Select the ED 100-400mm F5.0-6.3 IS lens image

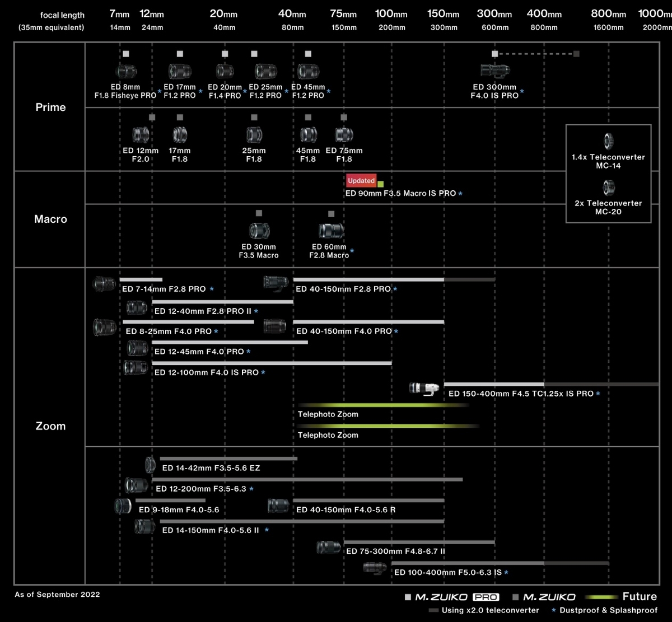pyautogui.click(x=375, y=568)
